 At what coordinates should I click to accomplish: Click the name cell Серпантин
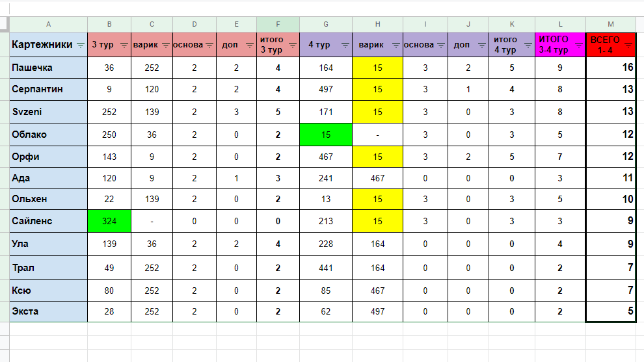click(49, 89)
